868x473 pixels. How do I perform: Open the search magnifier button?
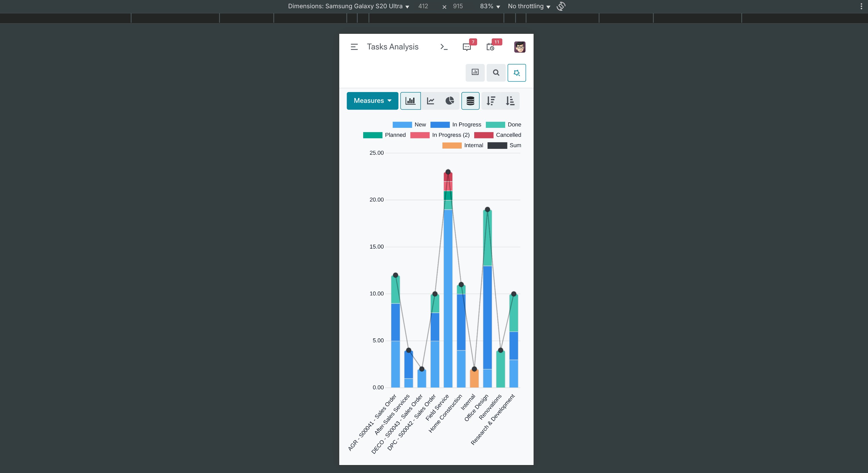(496, 72)
